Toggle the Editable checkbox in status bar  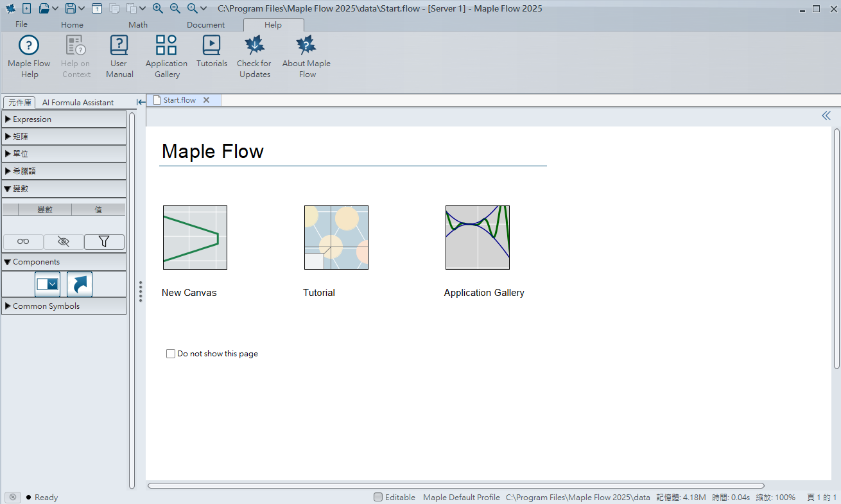click(378, 497)
